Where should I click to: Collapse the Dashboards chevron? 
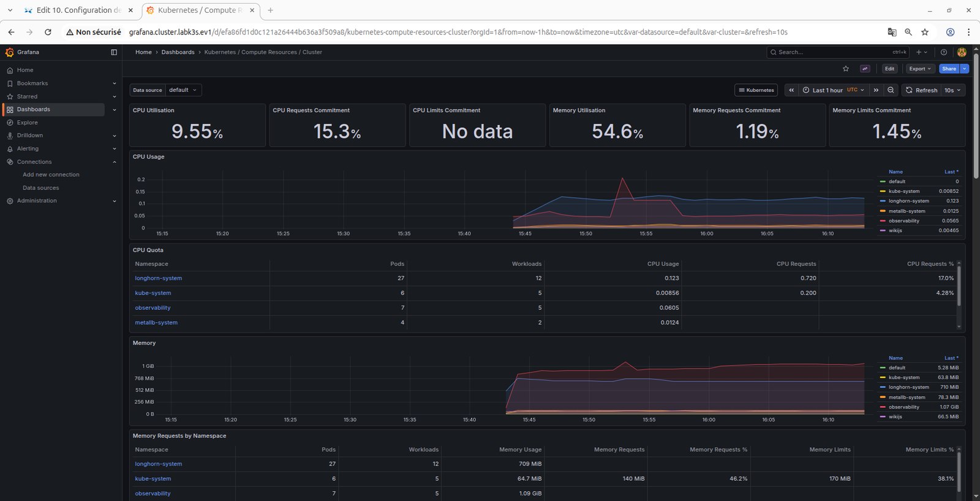tap(115, 110)
